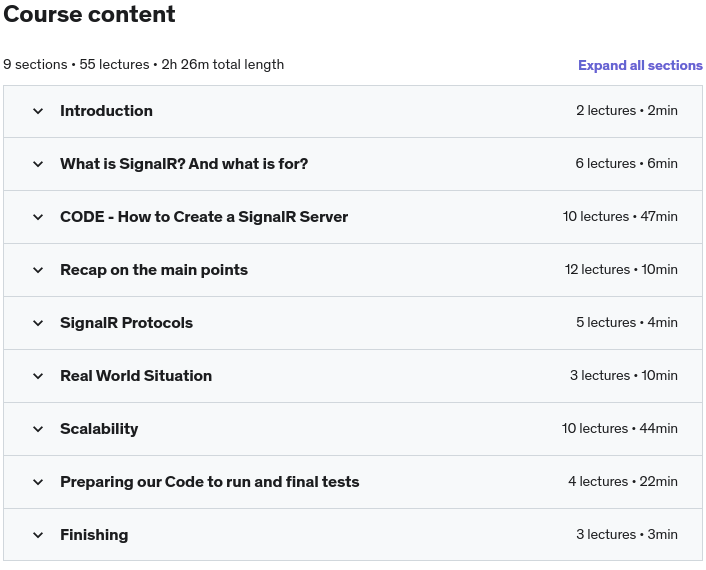Select Recap on the main points heading
706x570 pixels.
154,270
